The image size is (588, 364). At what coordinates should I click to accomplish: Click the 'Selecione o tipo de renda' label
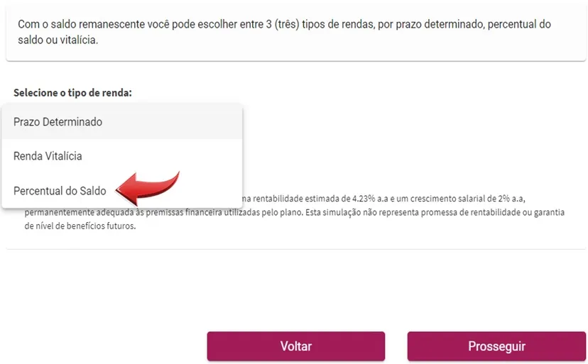coord(72,92)
